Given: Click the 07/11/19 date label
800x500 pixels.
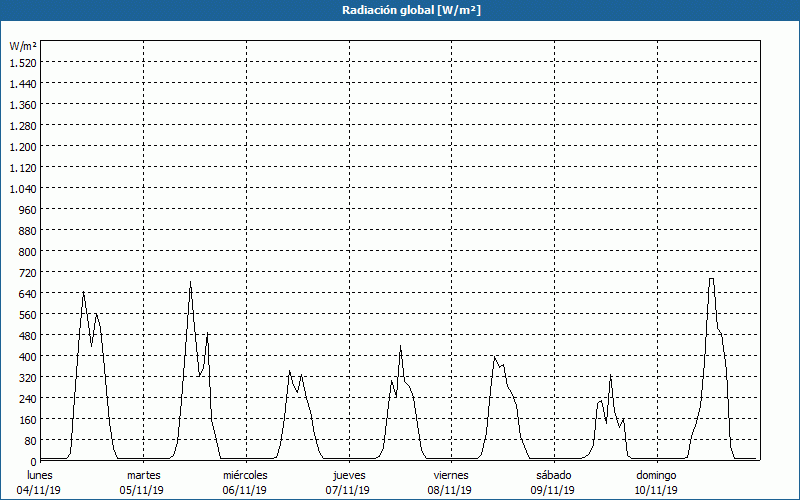Looking at the screenshot, I should point(347,490).
